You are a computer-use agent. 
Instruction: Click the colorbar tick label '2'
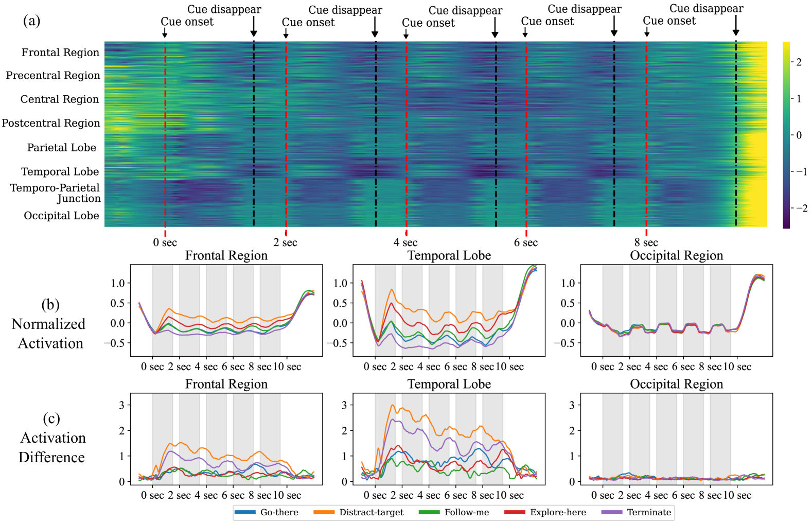(x=799, y=62)
